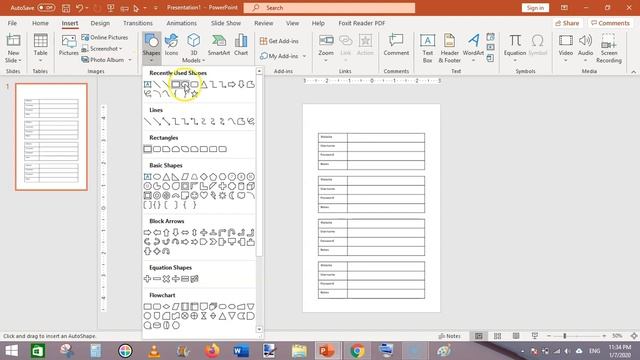Click the zoom slider handle

pos(565,336)
